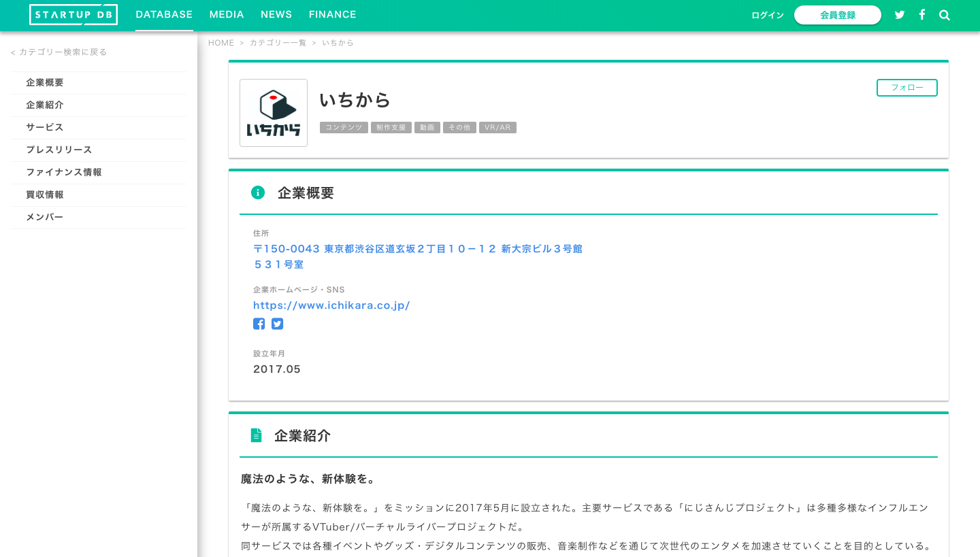Click the 企業紹介 section heading
980x557 pixels.
[x=303, y=435]
